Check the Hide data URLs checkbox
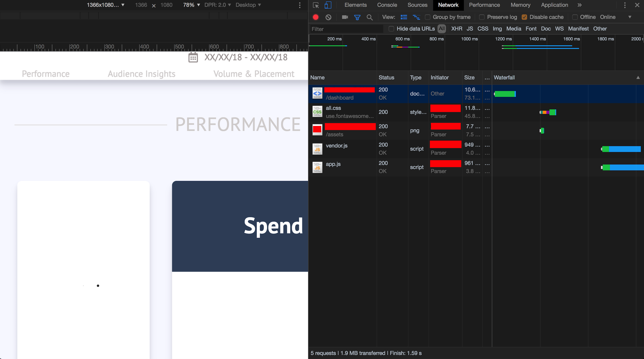 (391, 29)
